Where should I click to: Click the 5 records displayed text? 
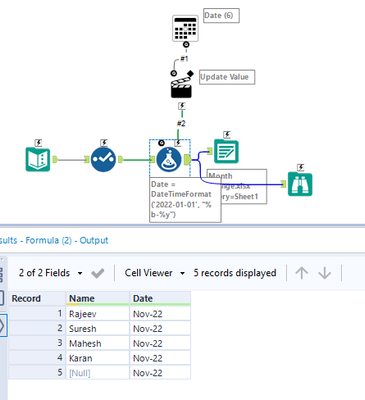point(235,273)
